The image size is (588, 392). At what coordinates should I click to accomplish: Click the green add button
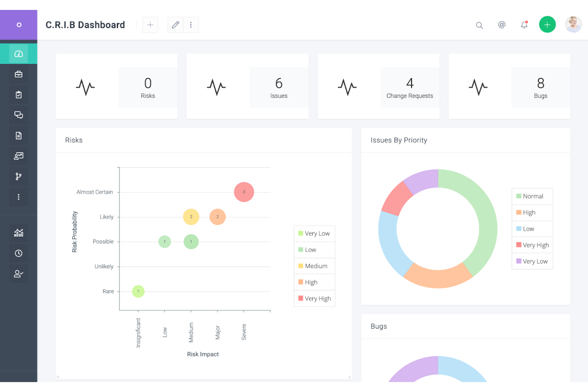pos(547,25)
